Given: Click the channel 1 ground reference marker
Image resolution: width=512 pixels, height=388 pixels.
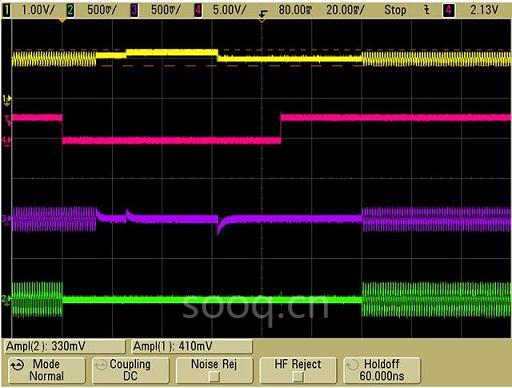Looking at the screenshot, I should 7,99.
